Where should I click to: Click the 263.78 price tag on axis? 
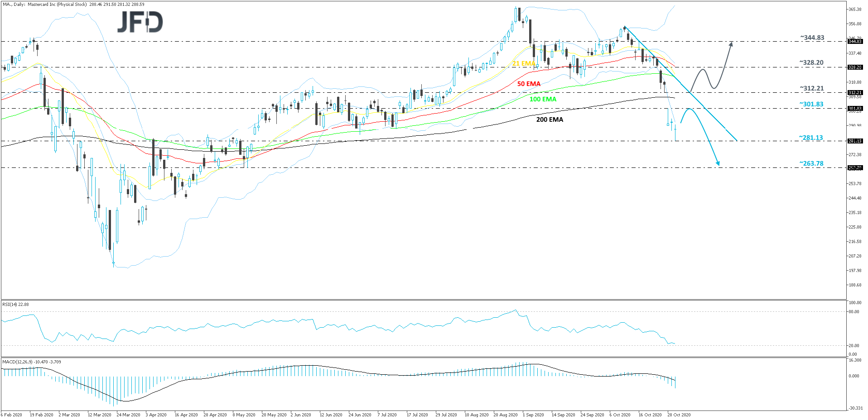click(x=855, y=168)
